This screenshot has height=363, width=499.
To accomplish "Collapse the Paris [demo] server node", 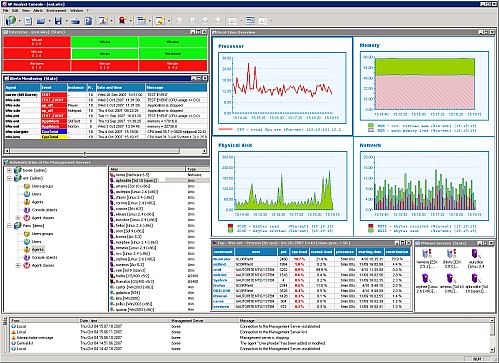I will tap(9, 226).
